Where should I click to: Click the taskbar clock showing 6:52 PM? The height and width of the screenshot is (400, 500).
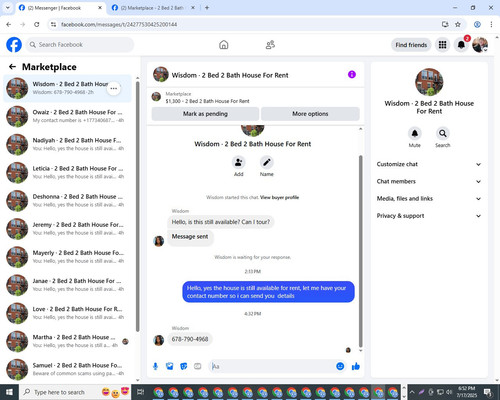pyautogui.click(x=466, y=392)
